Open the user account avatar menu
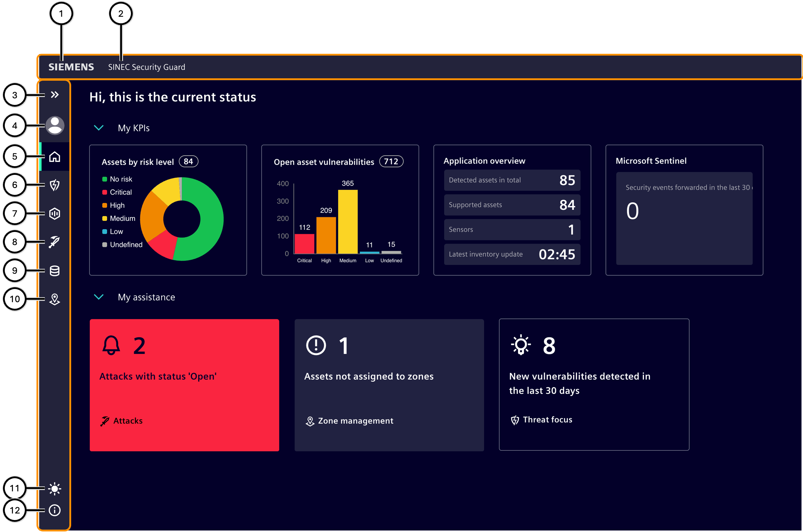Viewport: 803px width, 532px height. [55, 125]
